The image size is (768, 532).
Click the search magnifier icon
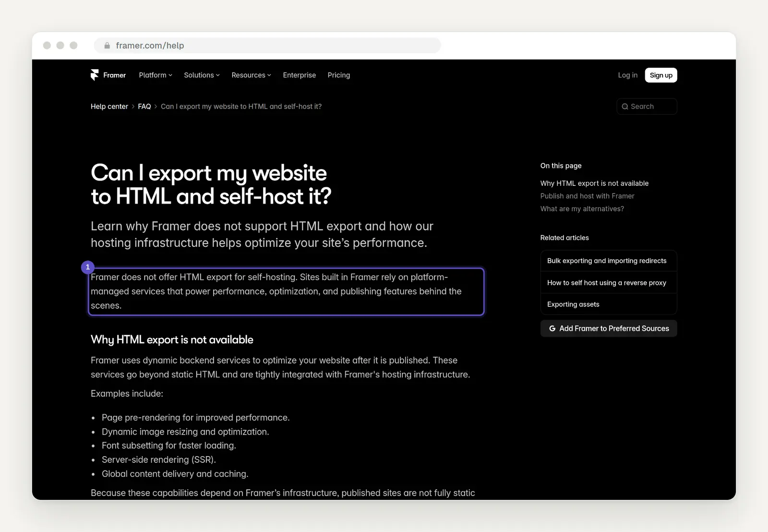click(625, 107)
